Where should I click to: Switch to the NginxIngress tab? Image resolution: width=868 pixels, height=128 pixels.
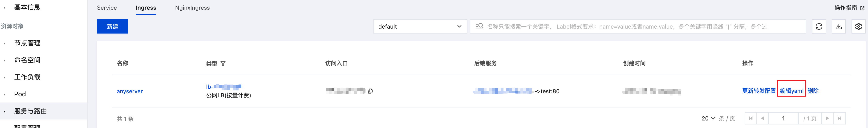[x=192, y=8]
